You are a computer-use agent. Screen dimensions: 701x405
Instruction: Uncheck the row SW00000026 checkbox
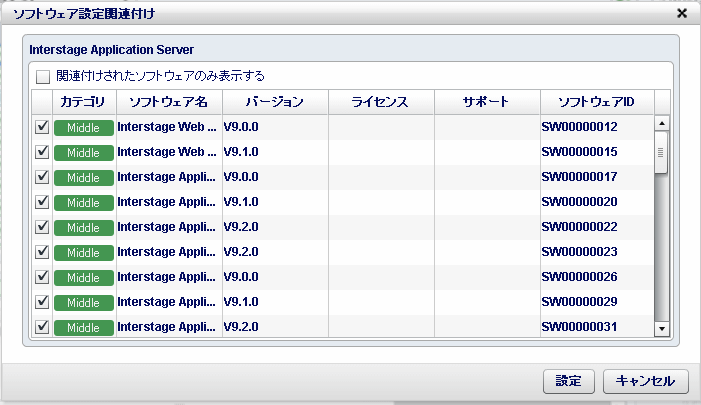point(42,277)
